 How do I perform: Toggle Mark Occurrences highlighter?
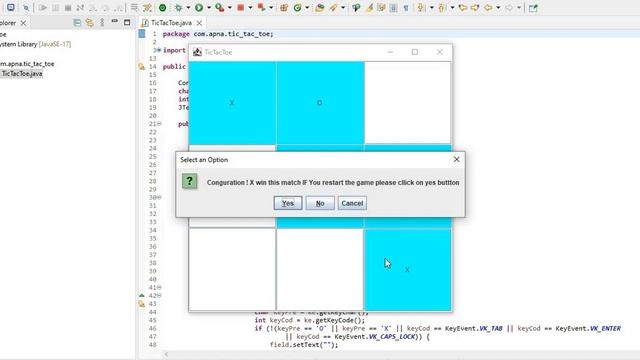click(x=369, y=8)
